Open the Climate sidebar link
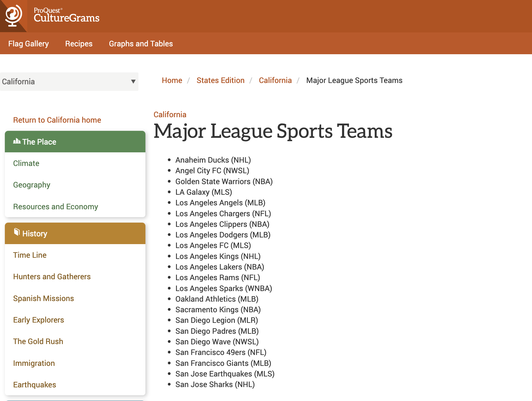The width and height of the screenshot is (532, 401). 26,163
